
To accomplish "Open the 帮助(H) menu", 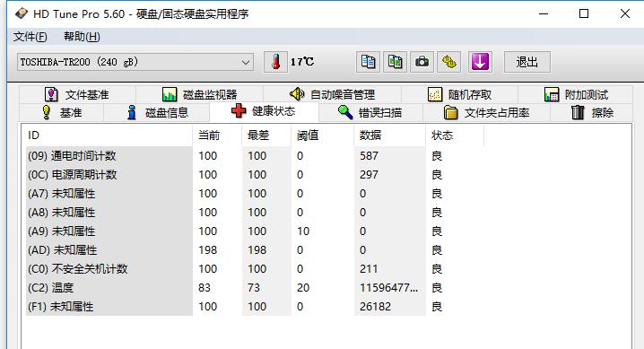I will (x=82, y=37).
